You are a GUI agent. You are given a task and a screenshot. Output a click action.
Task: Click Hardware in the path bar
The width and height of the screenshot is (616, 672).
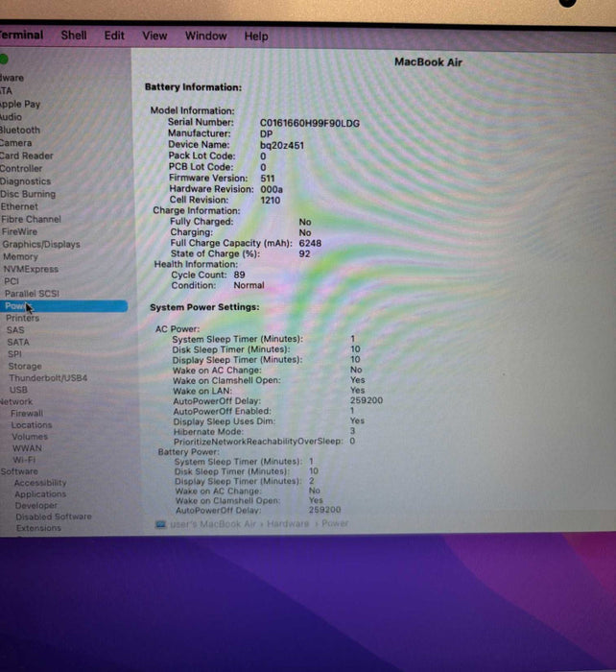288,523
